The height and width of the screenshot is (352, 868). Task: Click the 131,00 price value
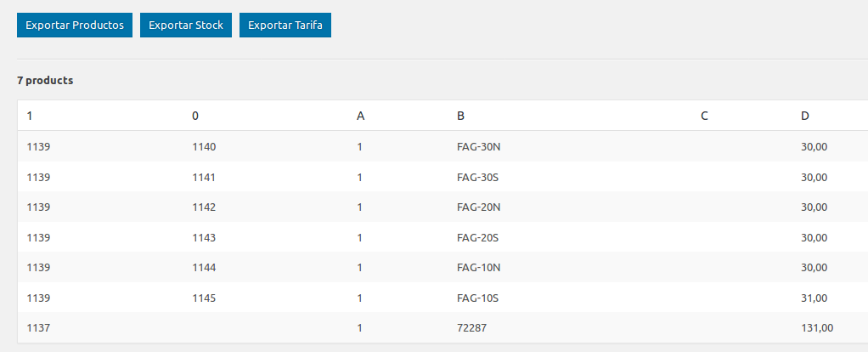[x=817, y=327]
